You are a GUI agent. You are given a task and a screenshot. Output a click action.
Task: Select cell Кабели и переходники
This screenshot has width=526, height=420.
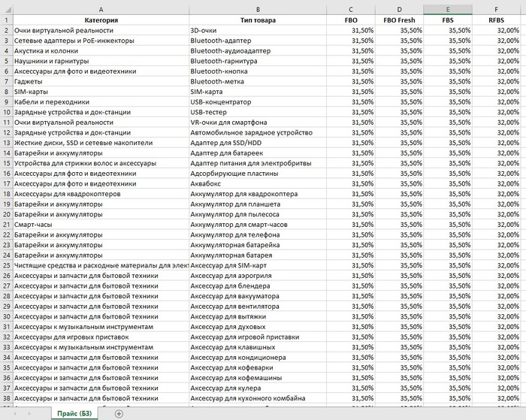[x=101, y=102]
